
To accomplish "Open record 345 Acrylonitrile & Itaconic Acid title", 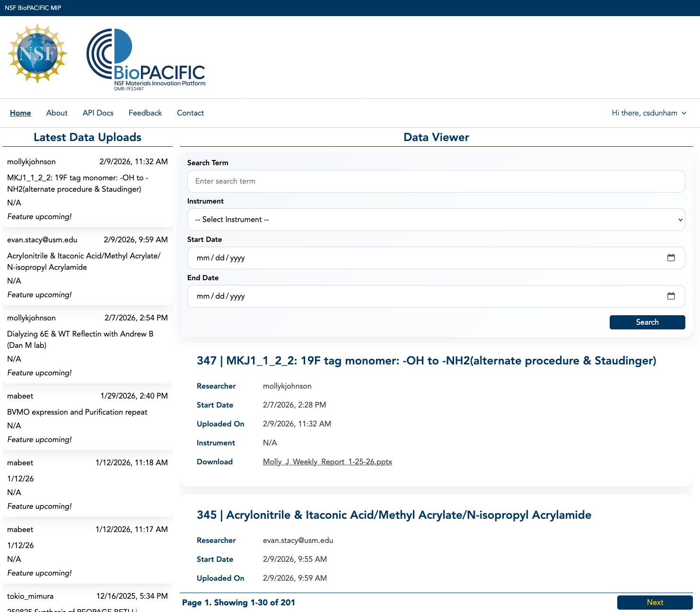I will pos(394,515).
